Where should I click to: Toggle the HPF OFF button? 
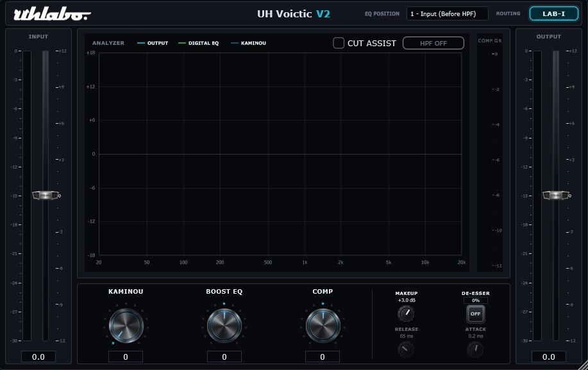pyautogui.click(x=433, y=43)
